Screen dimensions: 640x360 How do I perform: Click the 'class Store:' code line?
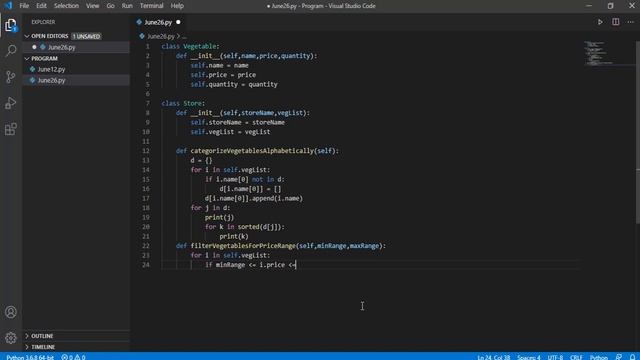pyautogui.click(x=183, y=104)
